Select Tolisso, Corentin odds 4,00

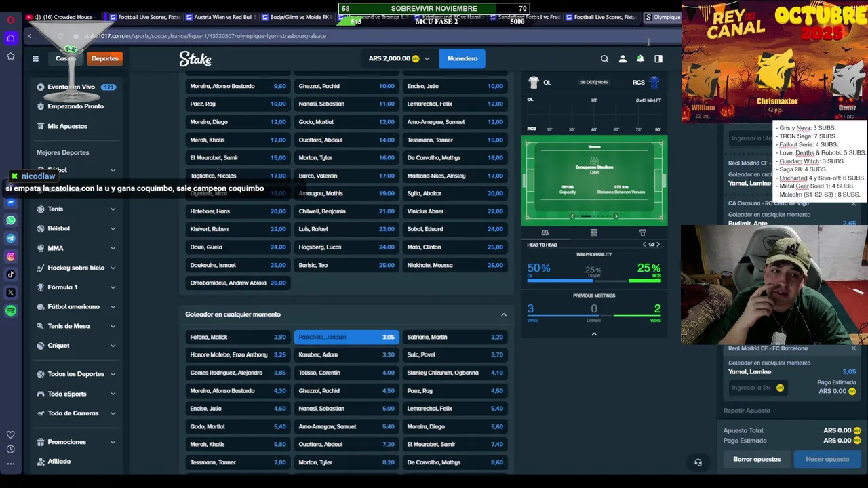(x=346, y=373)
